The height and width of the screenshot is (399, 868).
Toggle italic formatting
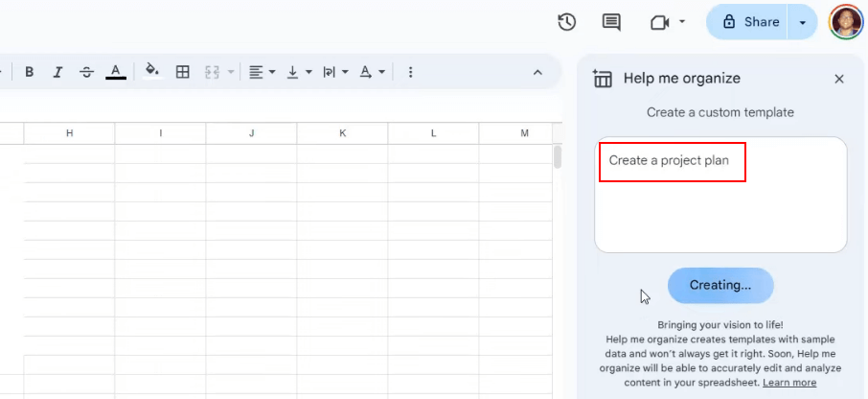click(58, 72)
